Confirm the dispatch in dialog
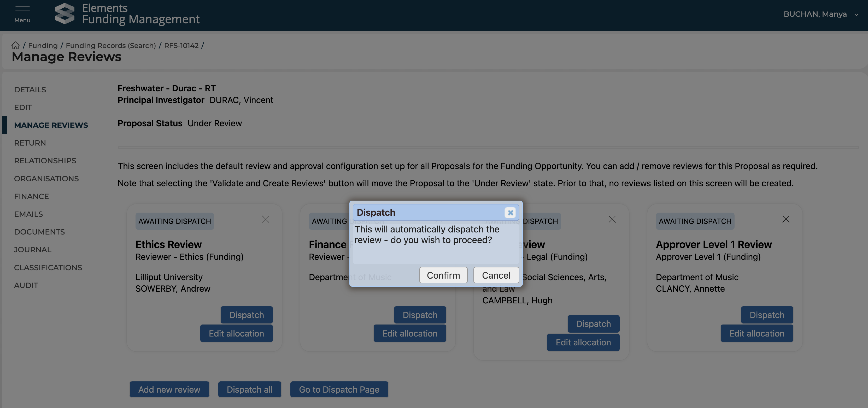 443,275
